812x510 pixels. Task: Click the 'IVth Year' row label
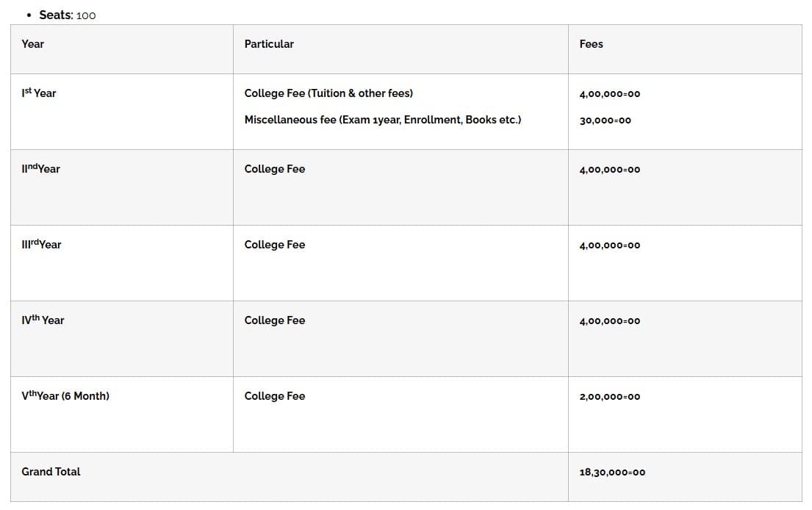click(43, 320)
